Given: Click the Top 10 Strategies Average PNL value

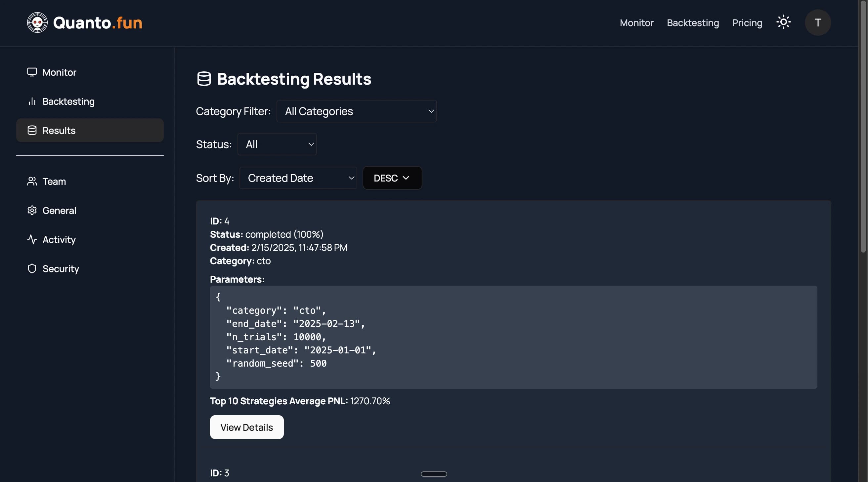Looking at the screenshot, I should tap(370, 401).
